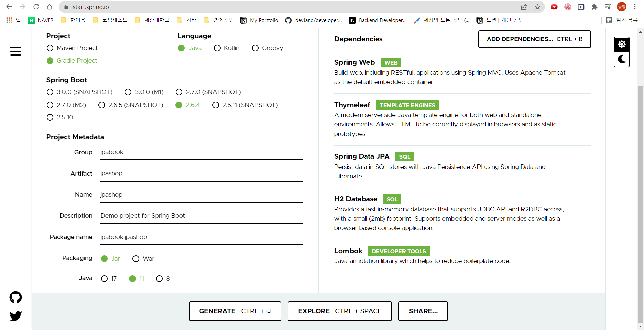Choose Spring Boot 2.6.4
Viewport: 644px width, 330px height.
(187, 105)
